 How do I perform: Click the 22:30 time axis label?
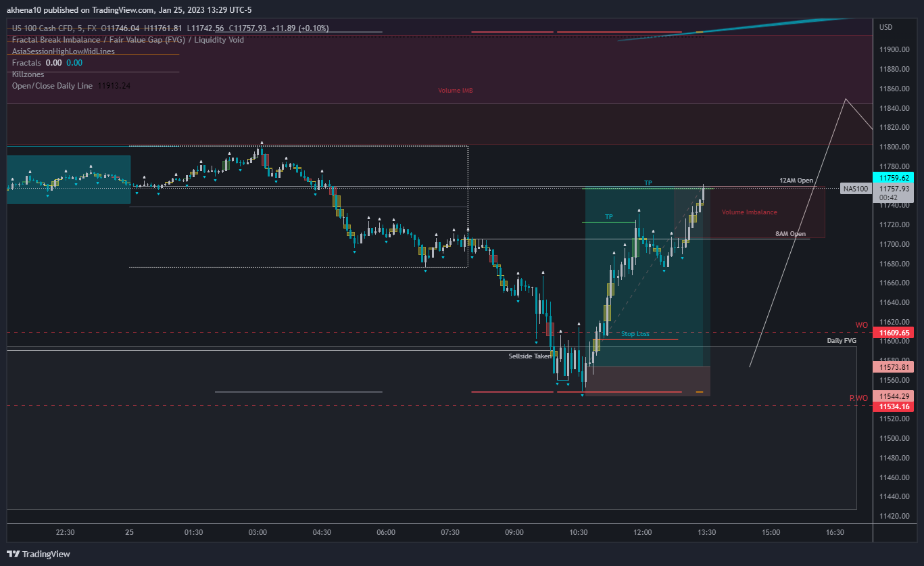click(65, 532)
